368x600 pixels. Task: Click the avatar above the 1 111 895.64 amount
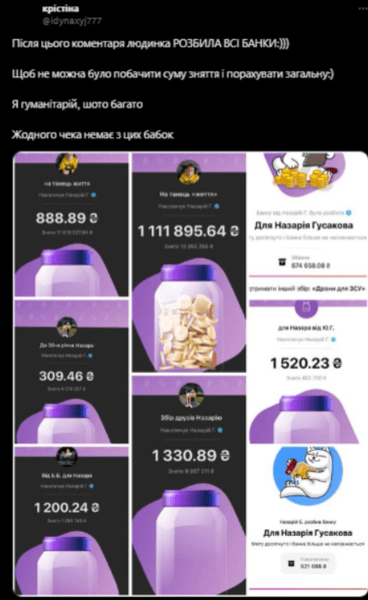[189, 172]
